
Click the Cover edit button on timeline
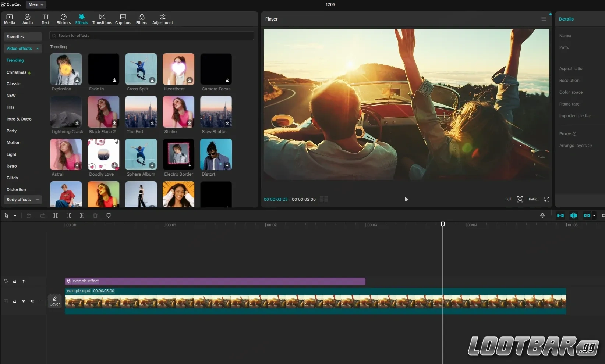point(54,301)
